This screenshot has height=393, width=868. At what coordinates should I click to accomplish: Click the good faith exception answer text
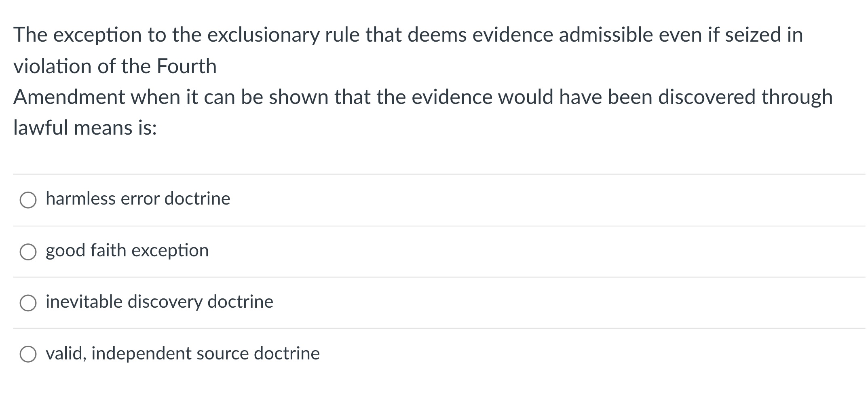(127, 251)
